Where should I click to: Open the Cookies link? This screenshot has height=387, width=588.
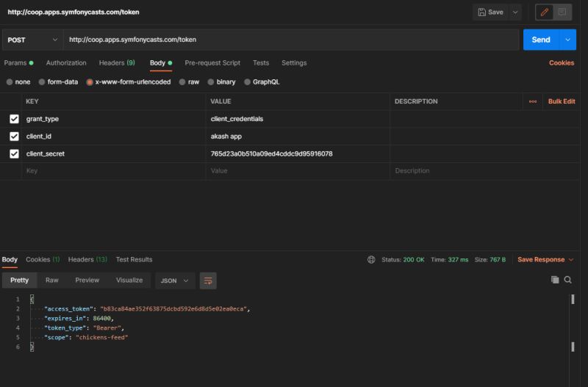(562, 63)
